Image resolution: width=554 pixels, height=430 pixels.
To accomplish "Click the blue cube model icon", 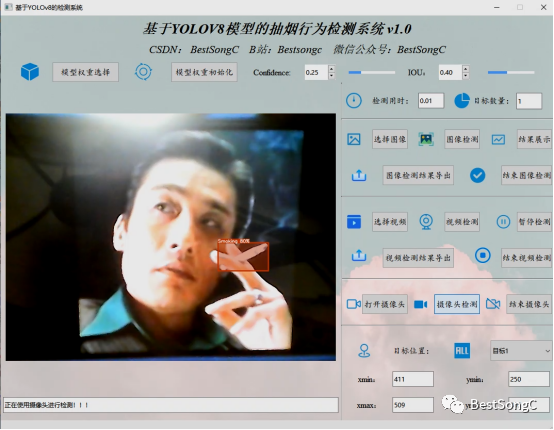I will pos(30,72).
